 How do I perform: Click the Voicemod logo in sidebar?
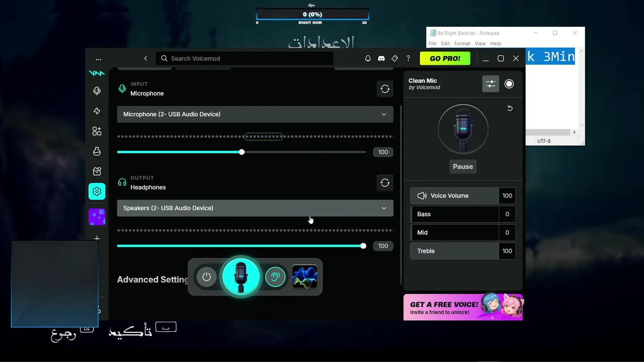(97, 73)
